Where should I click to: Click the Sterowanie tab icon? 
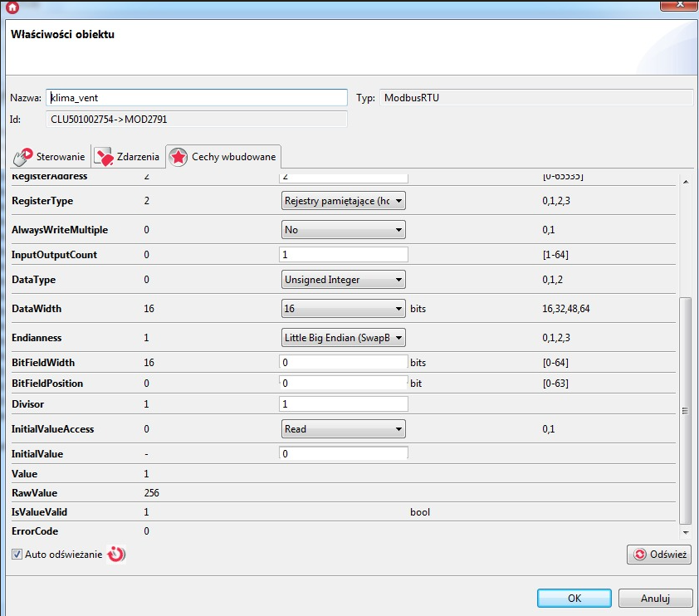(23, 156)
